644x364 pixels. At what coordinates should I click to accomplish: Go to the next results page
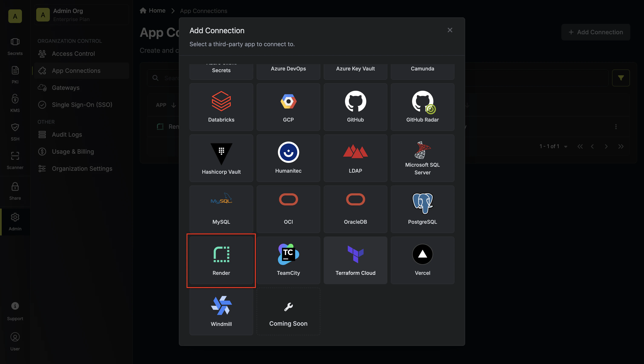pyautogui.click(x=606, y=146)
